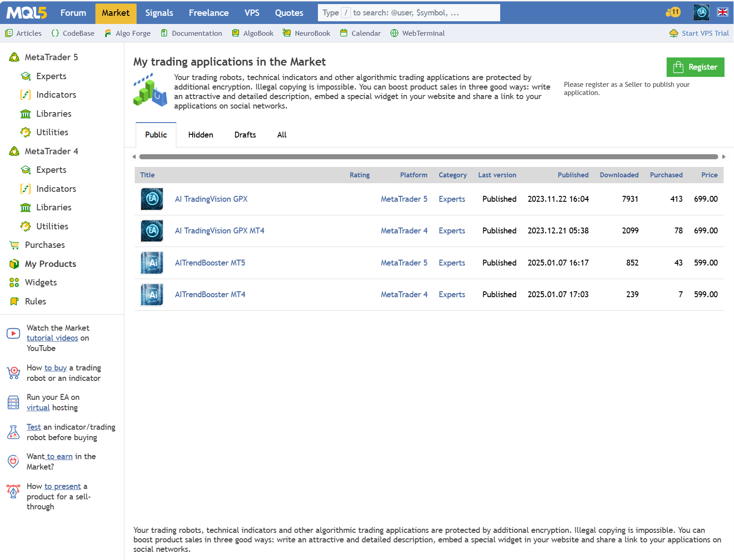Click the test flask icon
The width and height of the screenshot is (734, 560).
[14, 432]
